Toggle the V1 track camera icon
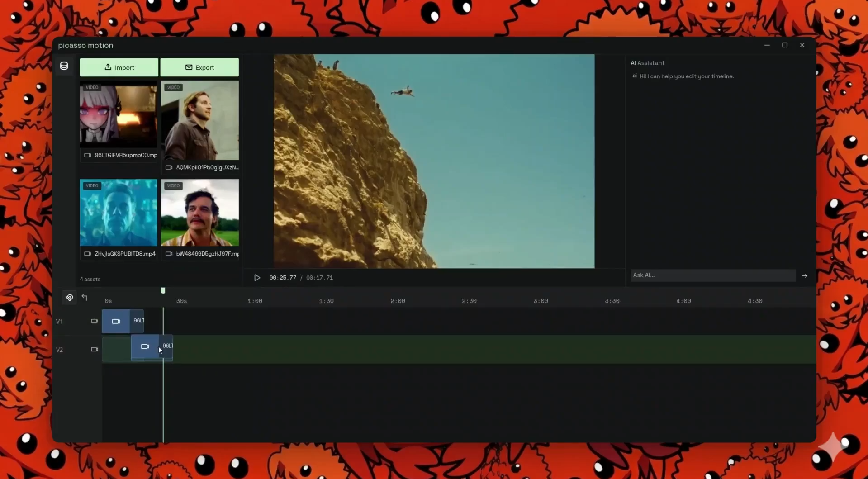This screenshot has width=868, height=479. point(95,321)
